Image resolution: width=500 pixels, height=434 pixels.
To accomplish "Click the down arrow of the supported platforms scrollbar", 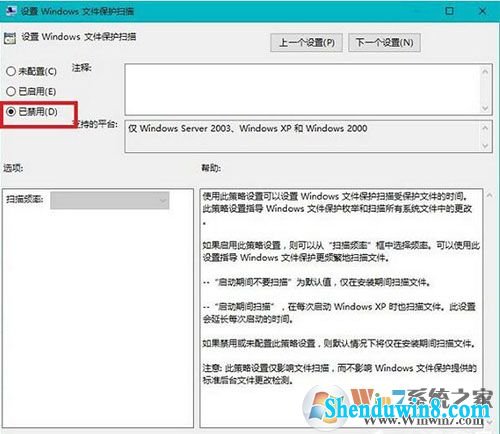I will [x=485, y=146].
